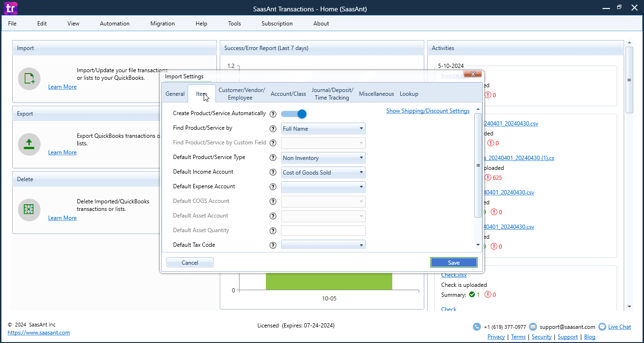Open Default Product/Service Type dropdown
This screenshot has height=343, width=644.
point(323,158)
